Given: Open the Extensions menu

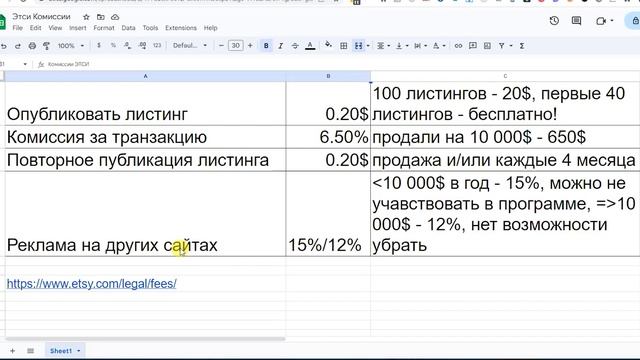Looking at the screenshot, I should pyautogui.click(x=181, y=28).
